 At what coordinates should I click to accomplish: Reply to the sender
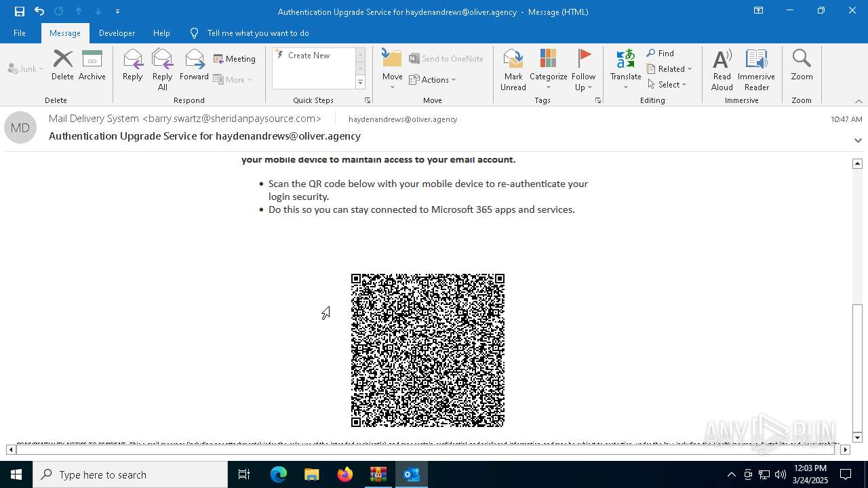click(x=133, y=65)
